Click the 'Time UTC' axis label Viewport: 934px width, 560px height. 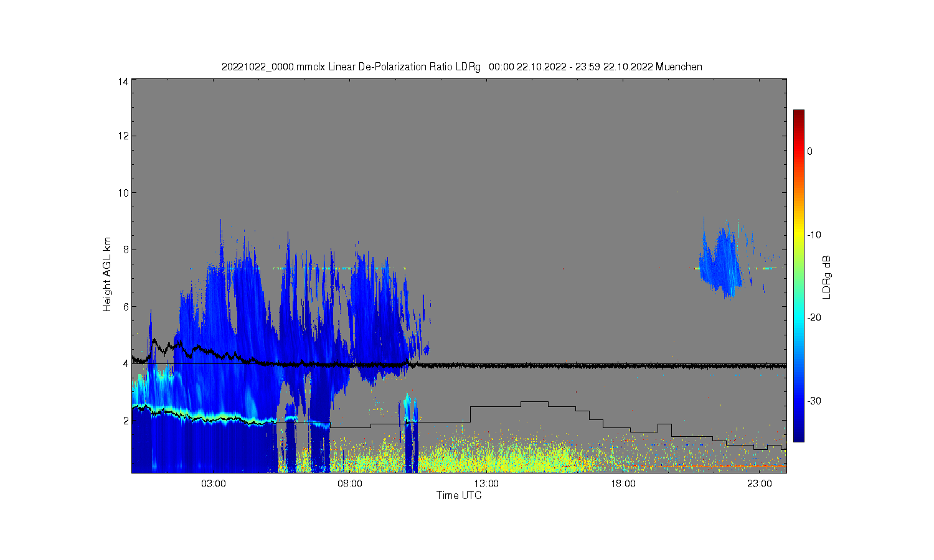(x=459, y=495)
